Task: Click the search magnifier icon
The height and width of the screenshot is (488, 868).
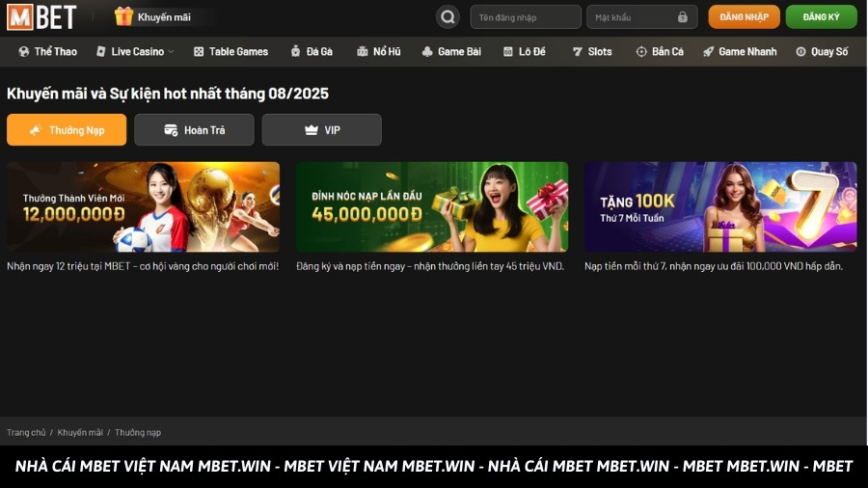Action: pyautogui.click(x=448, y=16)
